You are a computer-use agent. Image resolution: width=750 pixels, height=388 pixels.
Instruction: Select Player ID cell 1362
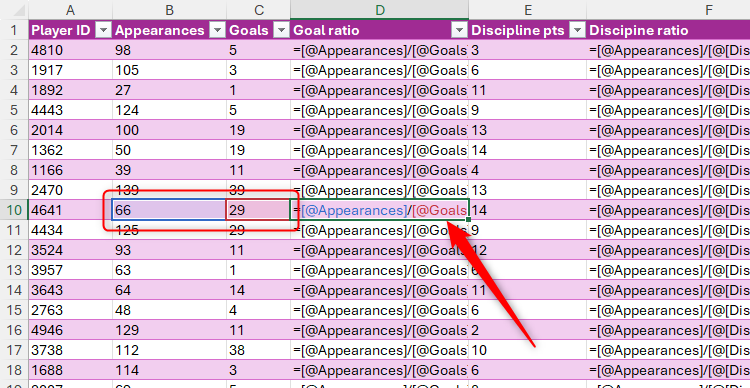[70, 150]
